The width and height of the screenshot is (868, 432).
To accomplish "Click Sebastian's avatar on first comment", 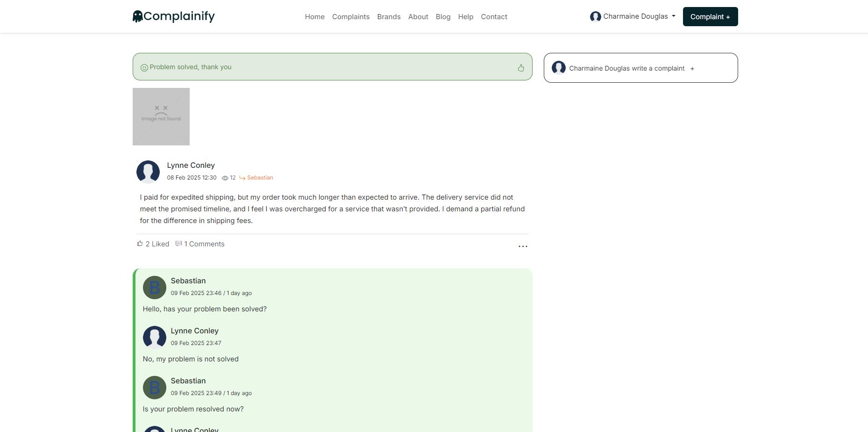I will [x=155, y=288].
